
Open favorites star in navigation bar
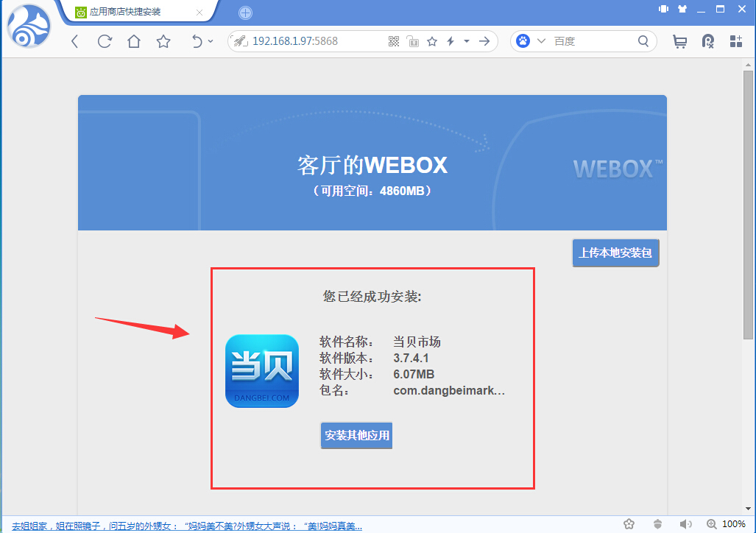tap(163, 41)
